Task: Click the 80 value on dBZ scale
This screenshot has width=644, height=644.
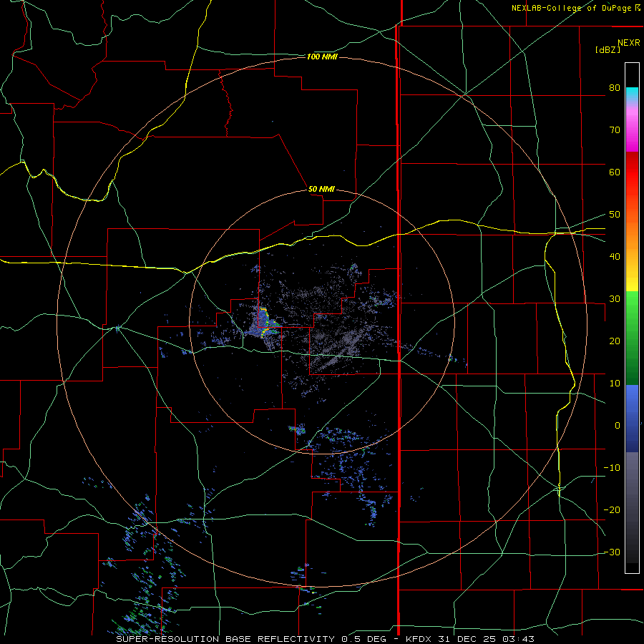Action: 615,87
